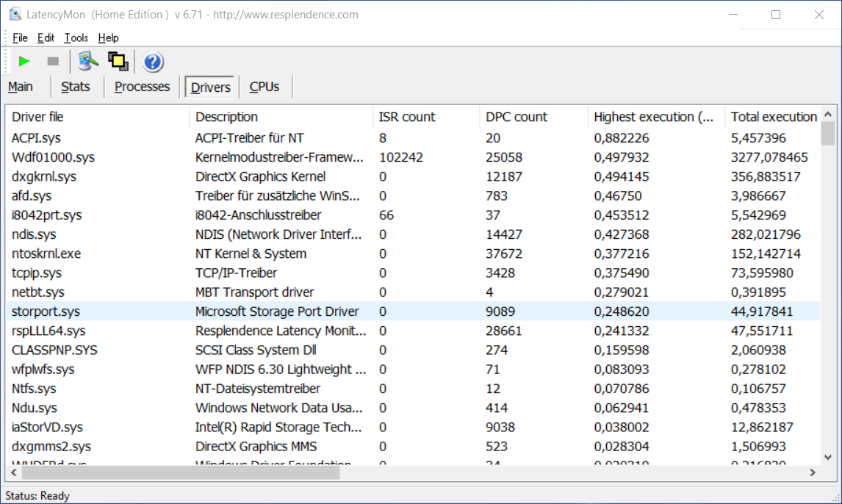This screenshot has height=504, width=842.
Task: Sort by the DPC count column header
Action: [517, 117]
